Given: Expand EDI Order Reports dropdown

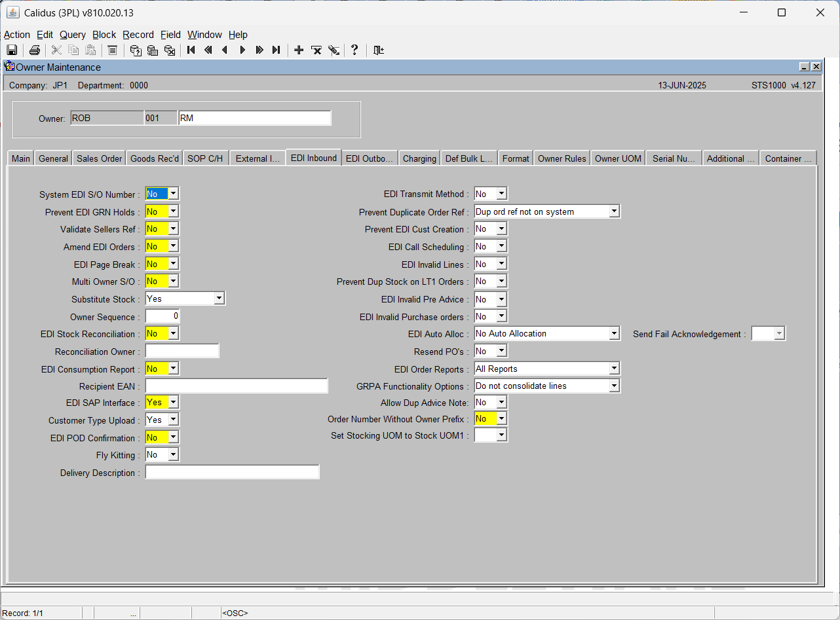Looking at the screenshot, I should coord(614,369).
